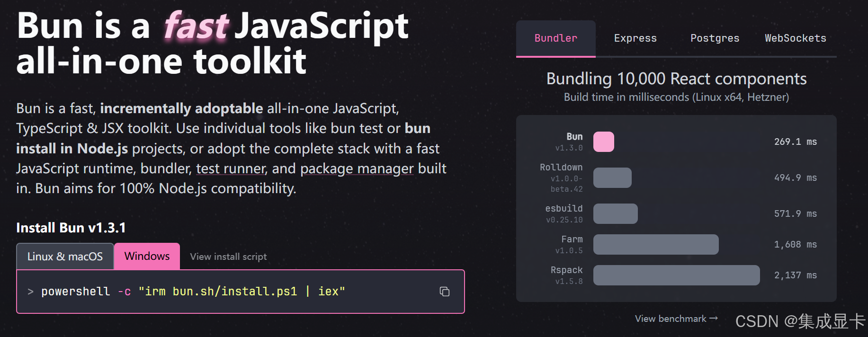Click the Rolldown v1.0.0-beta.42 label
Viewport: 868px width, 337px height.
tap(562, 178)
